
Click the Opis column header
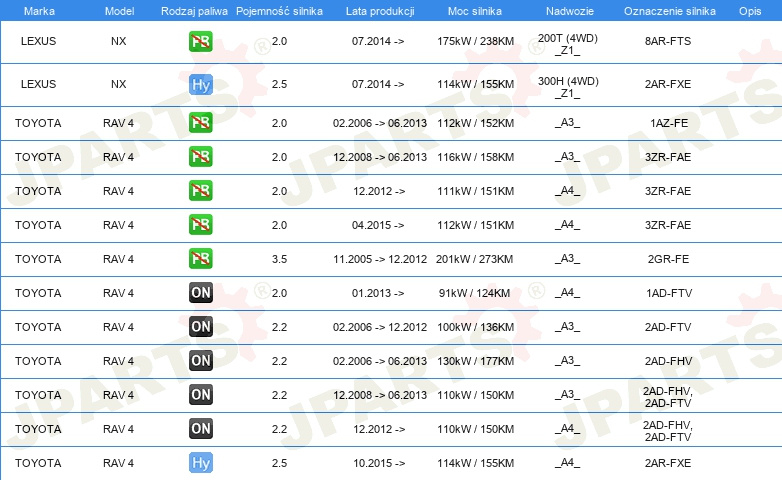point(750,11)
